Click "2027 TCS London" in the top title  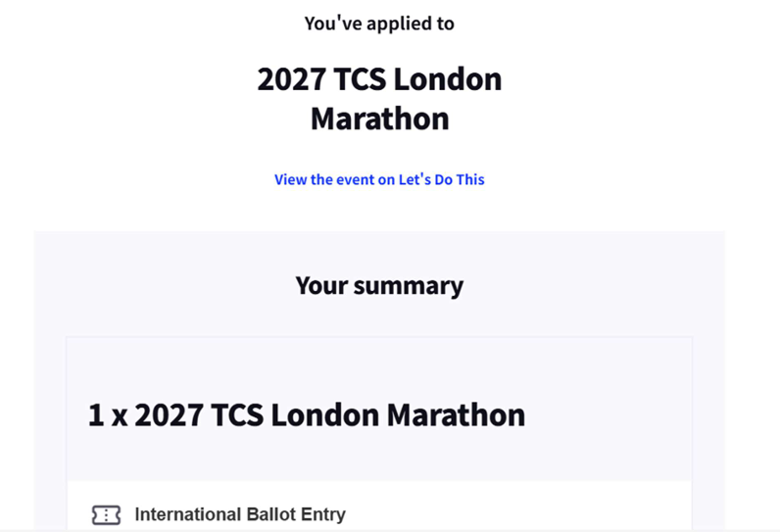(x=379, y=79)
